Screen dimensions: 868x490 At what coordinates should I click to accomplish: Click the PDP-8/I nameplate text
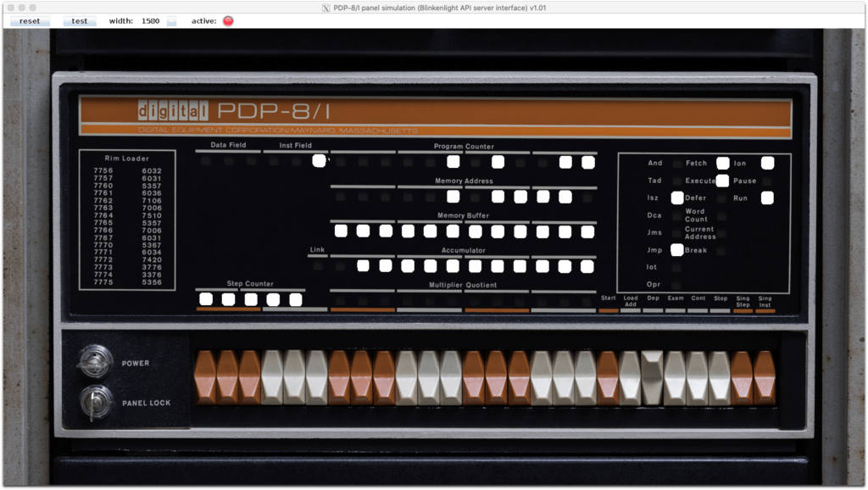coord(274,111)
